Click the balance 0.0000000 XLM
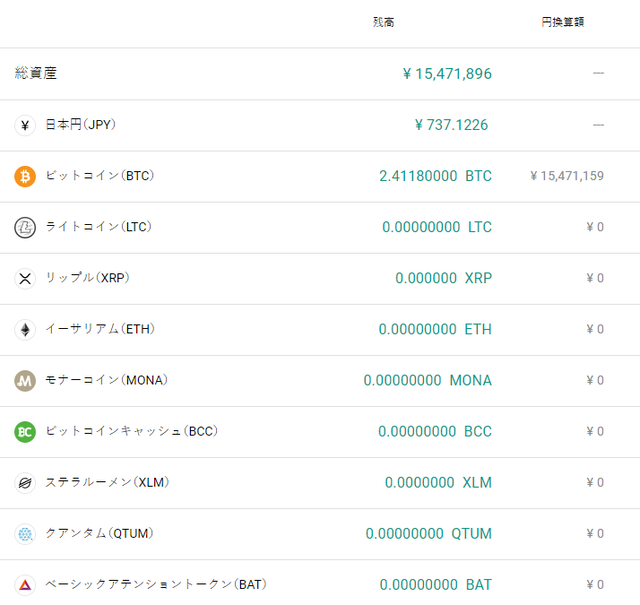 438,483
